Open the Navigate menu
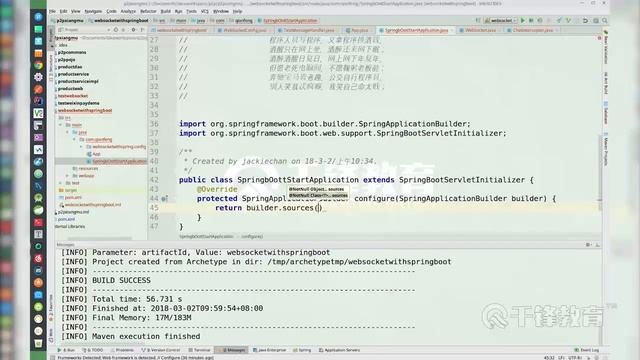 93,11
